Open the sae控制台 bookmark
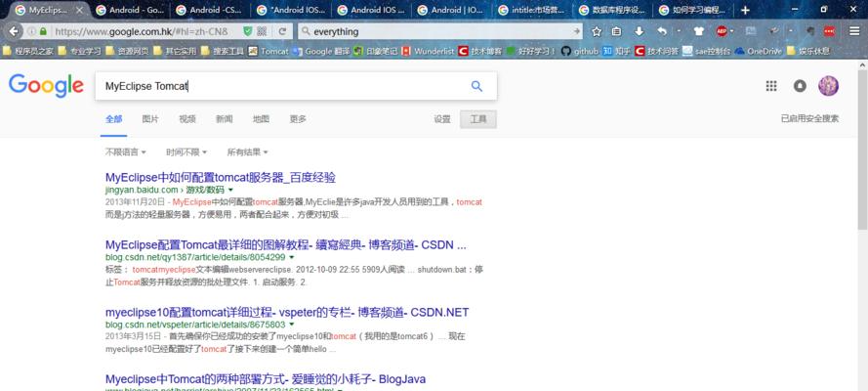This screenshot has width=868, height=391. 706,51
